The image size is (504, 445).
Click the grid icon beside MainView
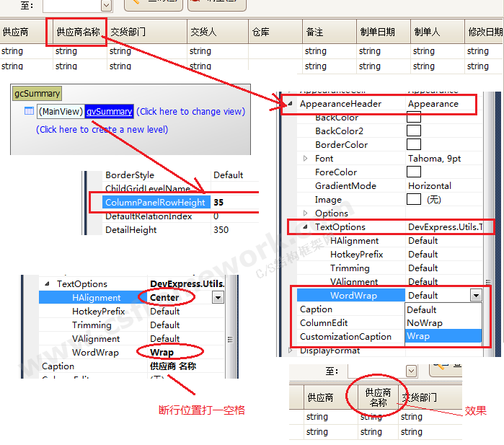click(x=29, y=111)
